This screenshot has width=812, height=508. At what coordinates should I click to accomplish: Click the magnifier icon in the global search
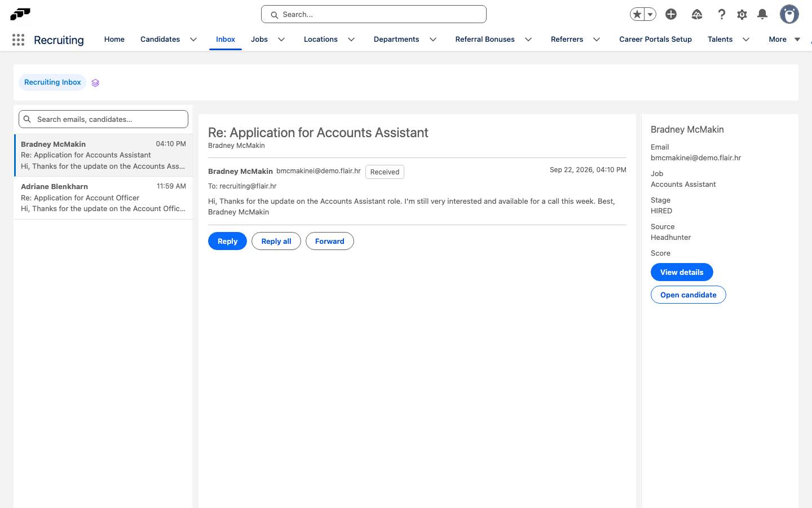pyautogui.click(x=274, y=15)
